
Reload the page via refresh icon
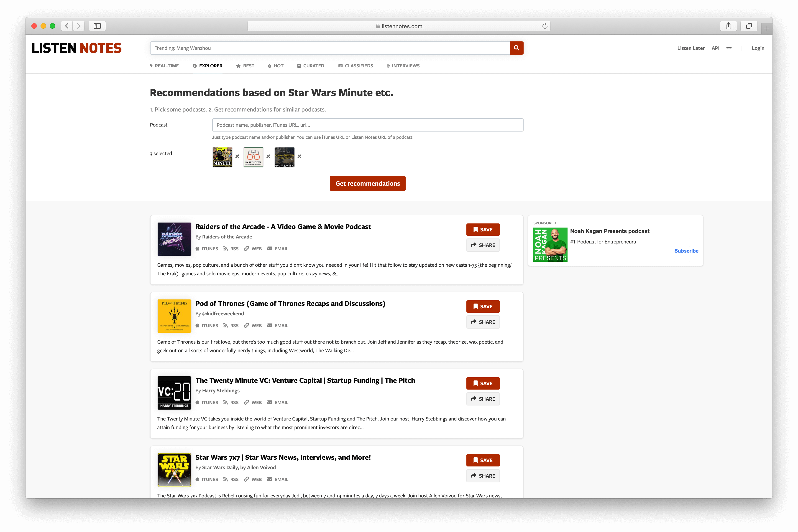tap(545, 26)
